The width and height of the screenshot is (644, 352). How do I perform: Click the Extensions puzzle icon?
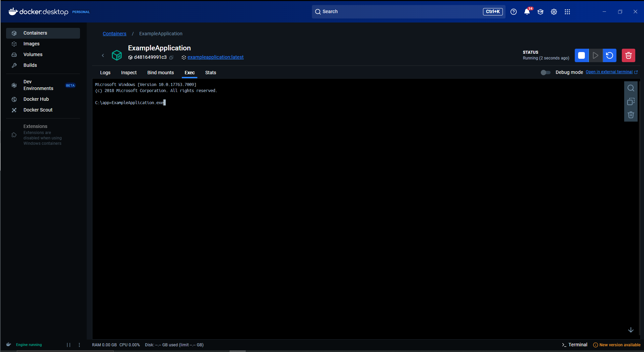pos(14,135)
